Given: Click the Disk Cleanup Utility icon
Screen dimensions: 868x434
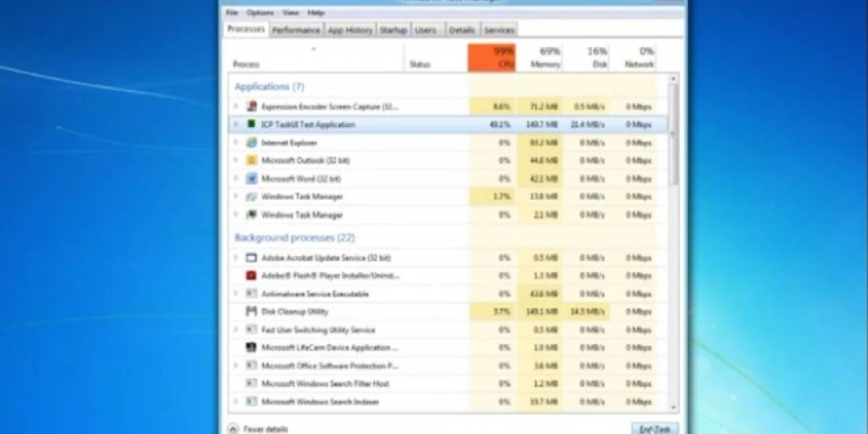Looking at the screenshot, I should coord(252,312).
